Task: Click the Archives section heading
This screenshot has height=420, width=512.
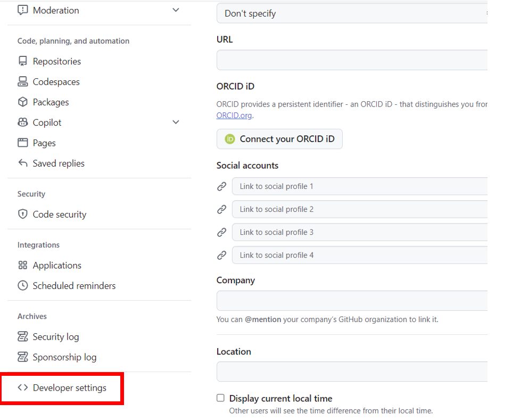Action: coord(32,316)
